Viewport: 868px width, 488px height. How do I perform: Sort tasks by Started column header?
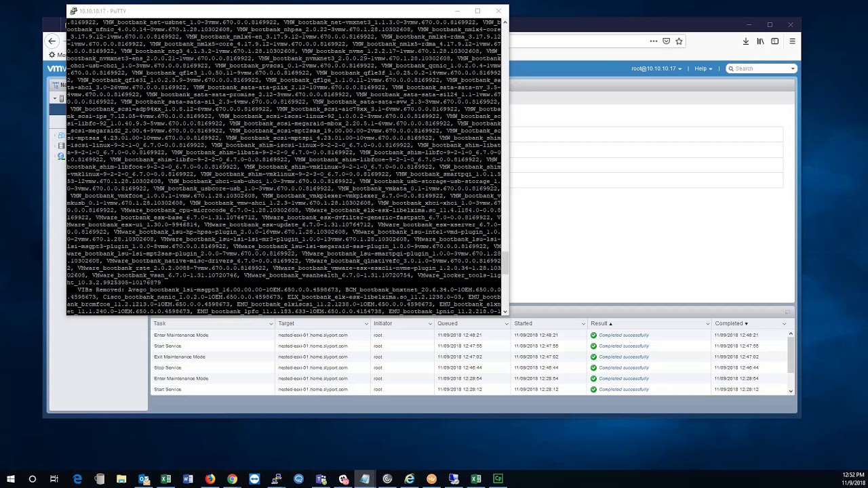click(x=523, y=323)
